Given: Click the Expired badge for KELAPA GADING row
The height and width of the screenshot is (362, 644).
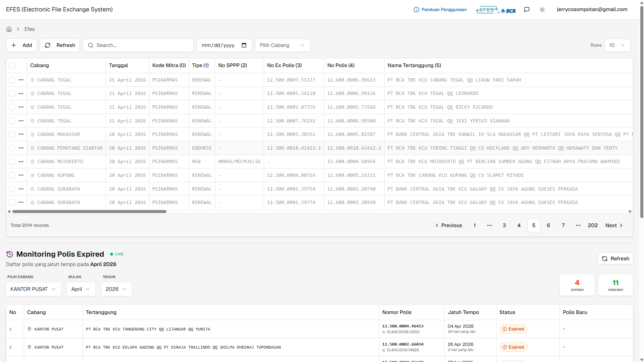Looking at the screenshot, I should tap(513, 347).
